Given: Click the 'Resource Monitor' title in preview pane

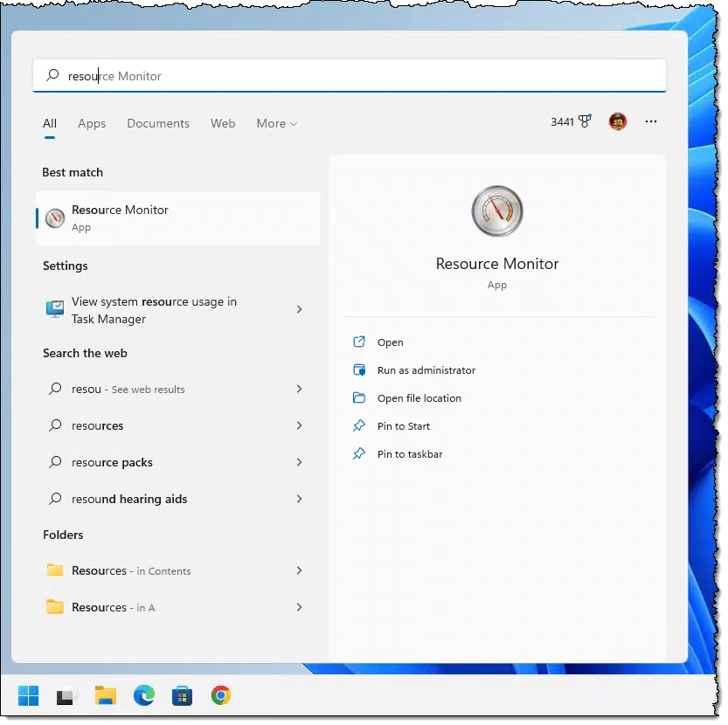Looking at the screenshot, I should (496, 263).
